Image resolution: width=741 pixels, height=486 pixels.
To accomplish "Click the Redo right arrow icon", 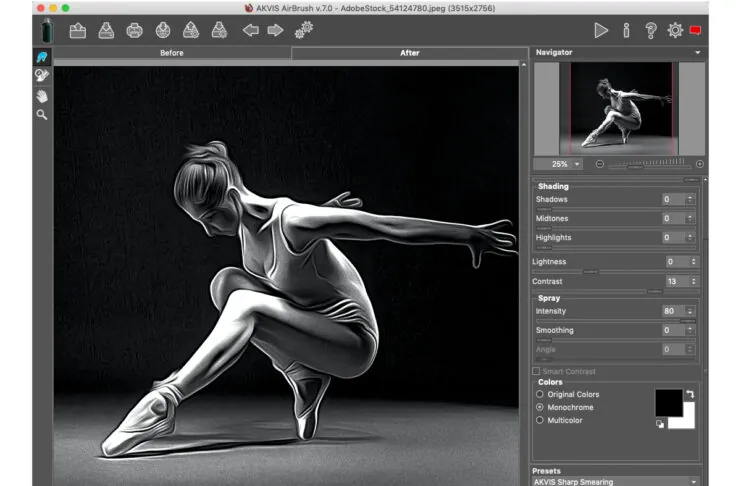I will pos(275,31).
